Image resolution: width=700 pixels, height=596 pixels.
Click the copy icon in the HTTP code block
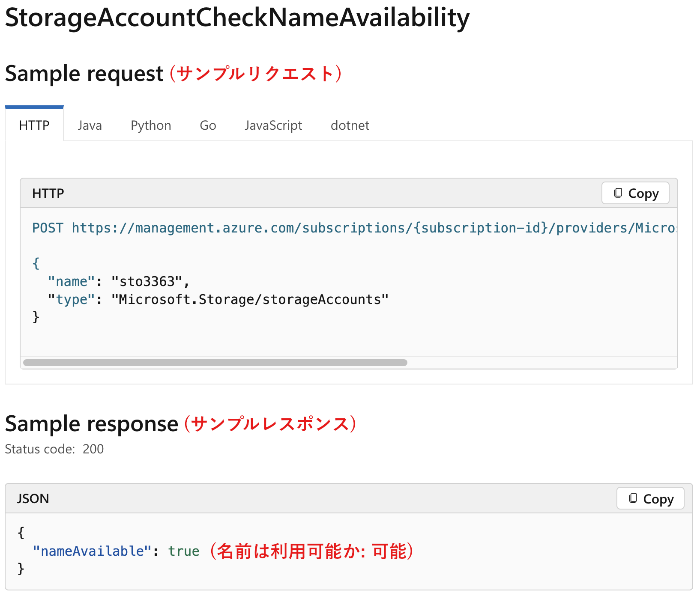(x=618, y=193)
